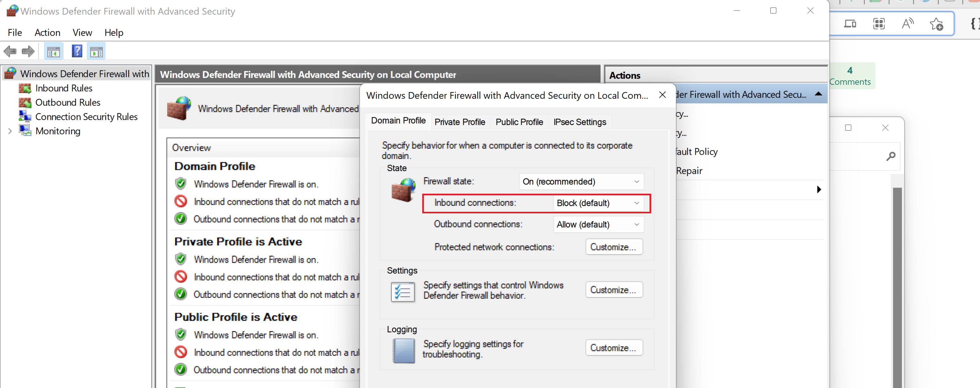
Task: Click the search magnifier icon
Action: 890,156
